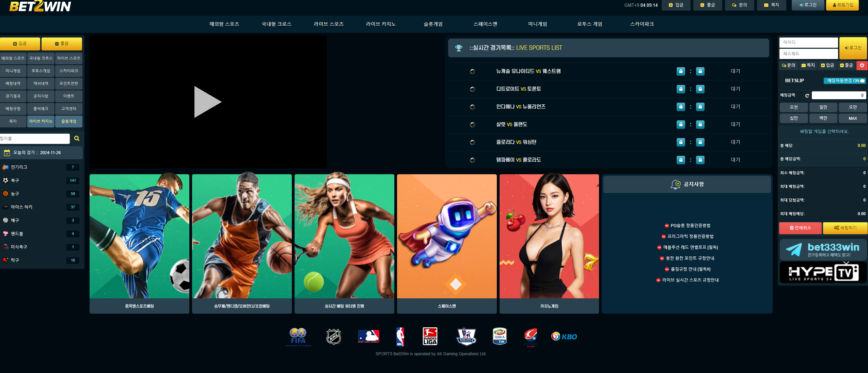This screenshot has width=868, height=373.
Task: Open PG슬롯 정품인증방법 notice link
Action: (x=690, y=225)
